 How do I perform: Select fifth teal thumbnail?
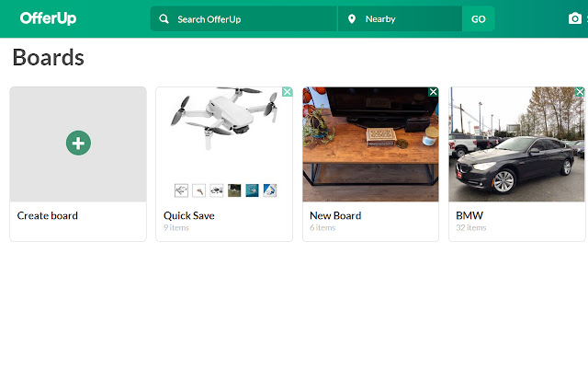pyautogui.click(x=252, y=190)
